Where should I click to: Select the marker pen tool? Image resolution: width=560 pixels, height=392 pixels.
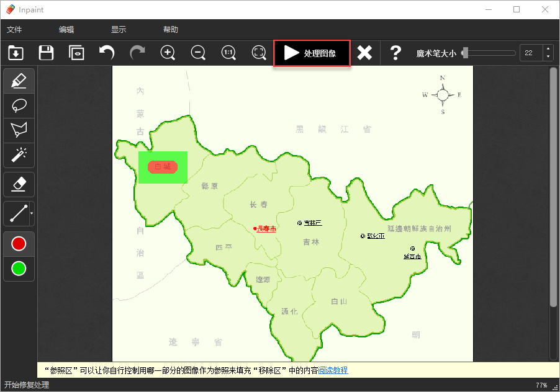point(19,81)
